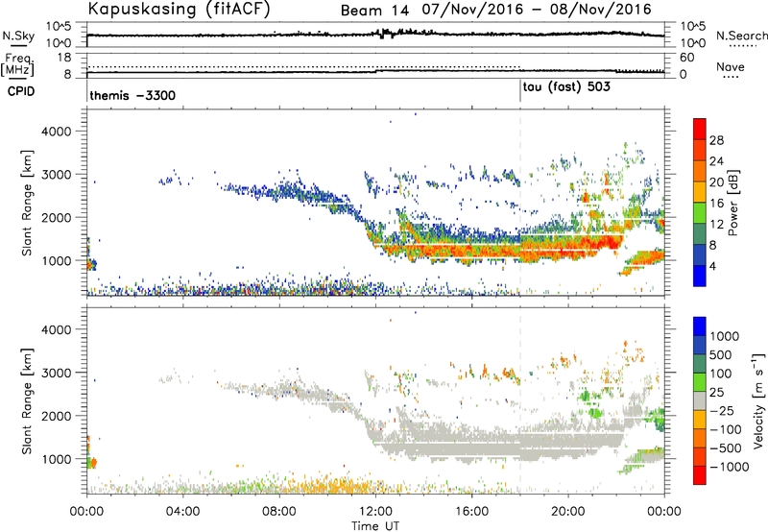The width and height of the screenshot is (768, 532).
Task: Click the dashed CPID change marker in power panel
Action: point(520,203)
